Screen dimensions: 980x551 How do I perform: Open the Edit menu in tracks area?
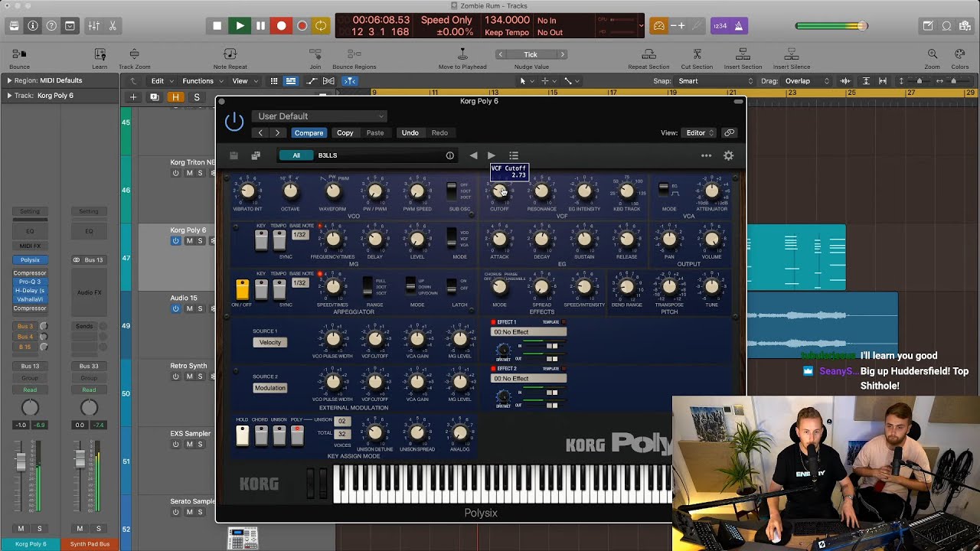point(162,80)
